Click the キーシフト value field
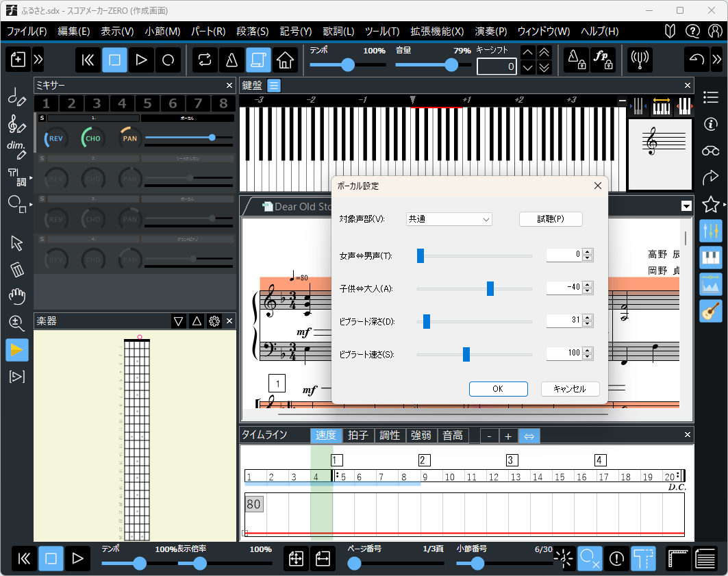This screenshot has height=576, width=728. (497, 66)
